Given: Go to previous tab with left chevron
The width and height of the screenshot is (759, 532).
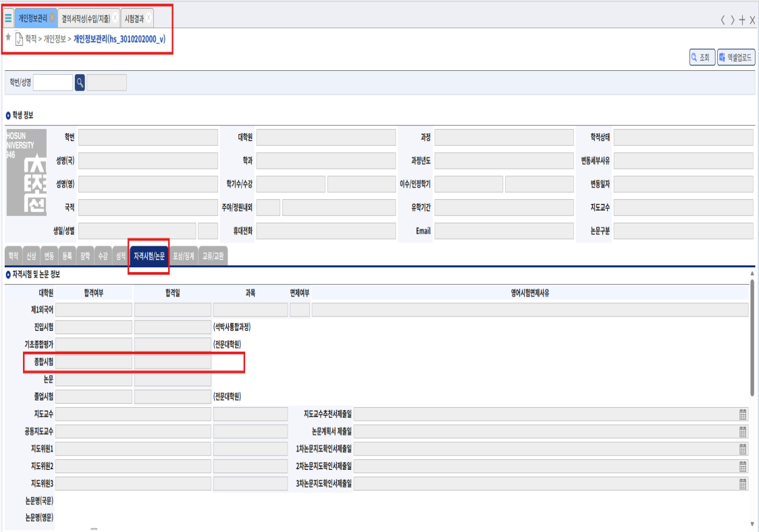Looking at the screenshot, I should [x=723, y=20].
